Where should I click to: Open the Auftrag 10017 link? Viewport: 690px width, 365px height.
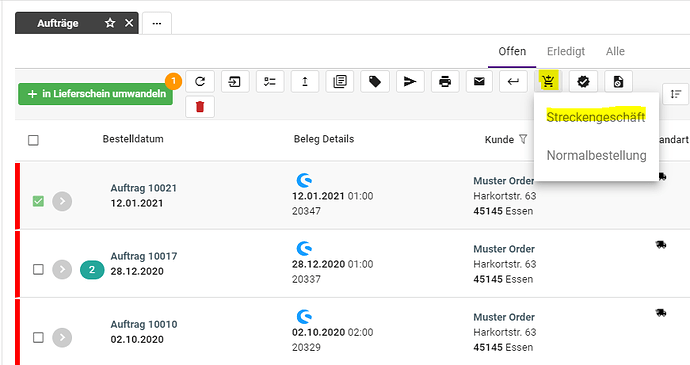[x=143, y=256]
